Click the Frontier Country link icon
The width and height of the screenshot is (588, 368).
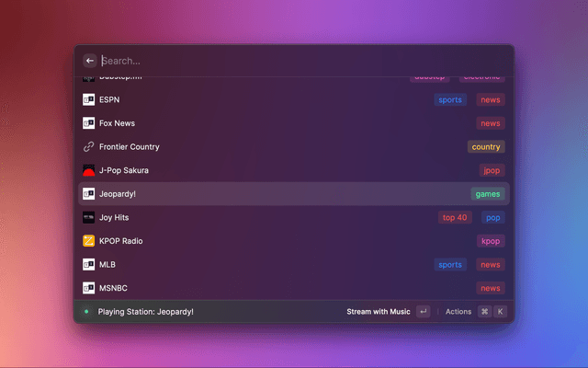click(89, 147)
